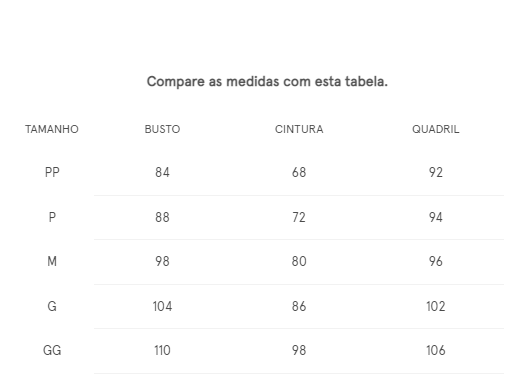This screenshot has height=378, width=506.
Task: Click hip value 102 in G row
Action: coord(436,306)
